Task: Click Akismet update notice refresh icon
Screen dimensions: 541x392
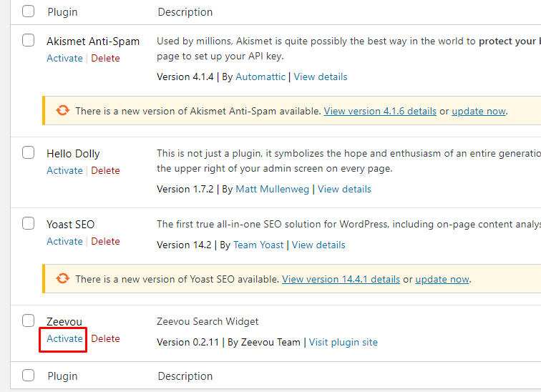Action: click(63, 111)
